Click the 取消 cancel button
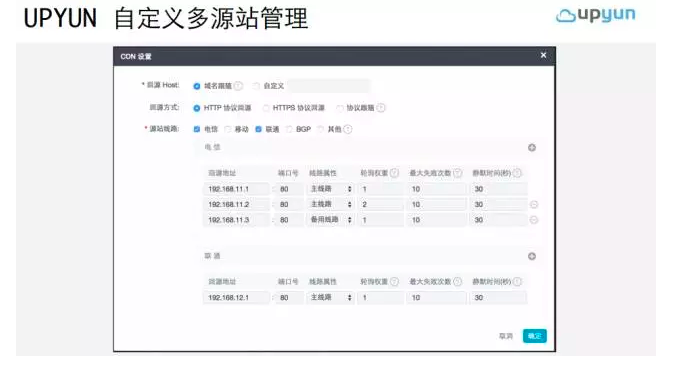Viewport: 673px width, 374px height. click(506, 336)
